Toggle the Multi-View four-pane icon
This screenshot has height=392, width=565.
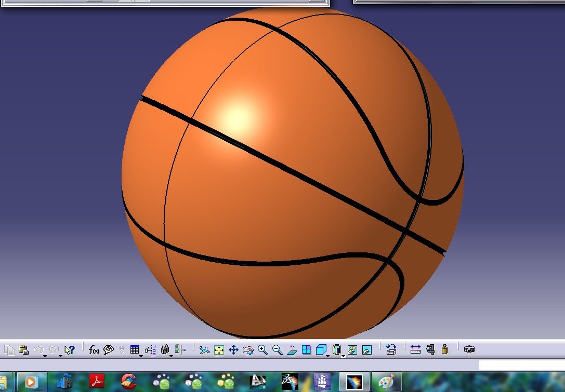[x=306, y=349]
